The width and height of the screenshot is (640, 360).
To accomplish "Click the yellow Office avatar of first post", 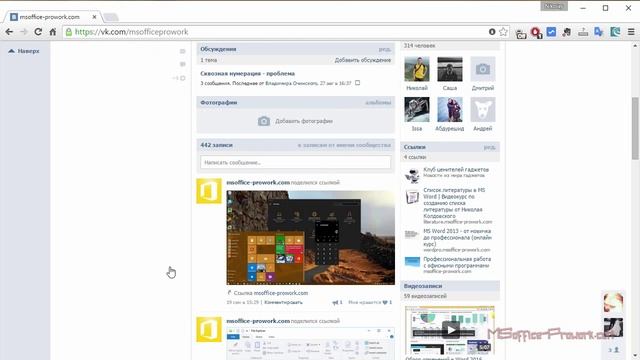I will [x=209, y=191].
